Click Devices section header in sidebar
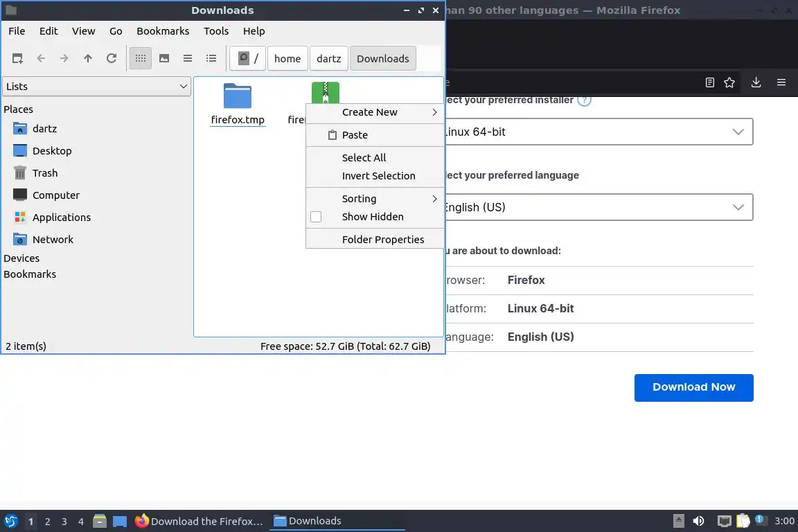 [21, 258]
